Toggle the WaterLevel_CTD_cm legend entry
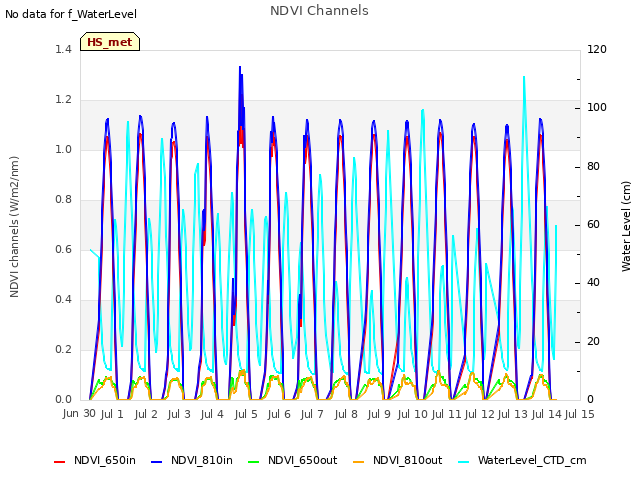This screenshot has height=480, width=640. [x=522, y=460]
